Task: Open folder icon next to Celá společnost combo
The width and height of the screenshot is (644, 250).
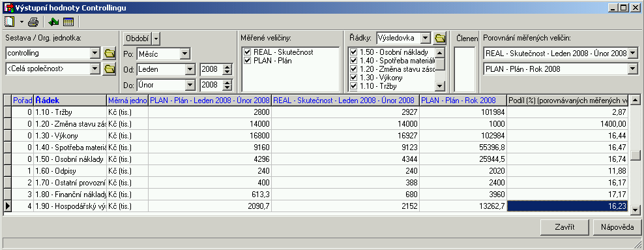Action: (109, 69)
